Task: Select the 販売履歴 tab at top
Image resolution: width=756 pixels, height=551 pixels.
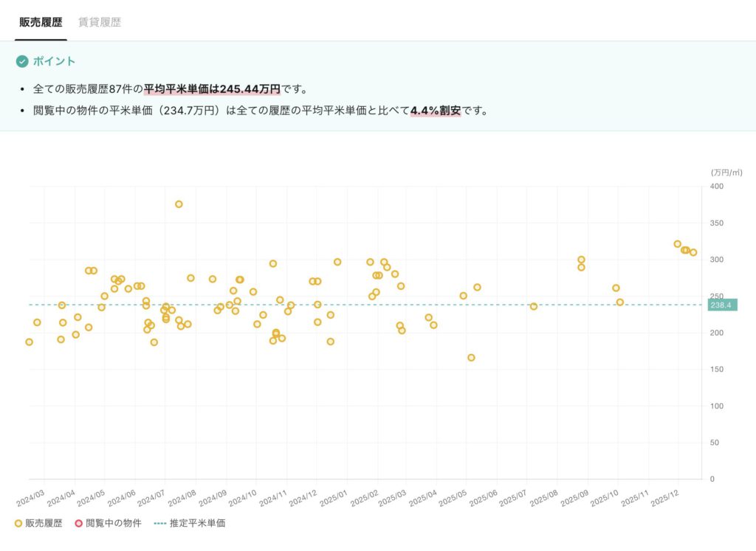Action: coord(41,22)
